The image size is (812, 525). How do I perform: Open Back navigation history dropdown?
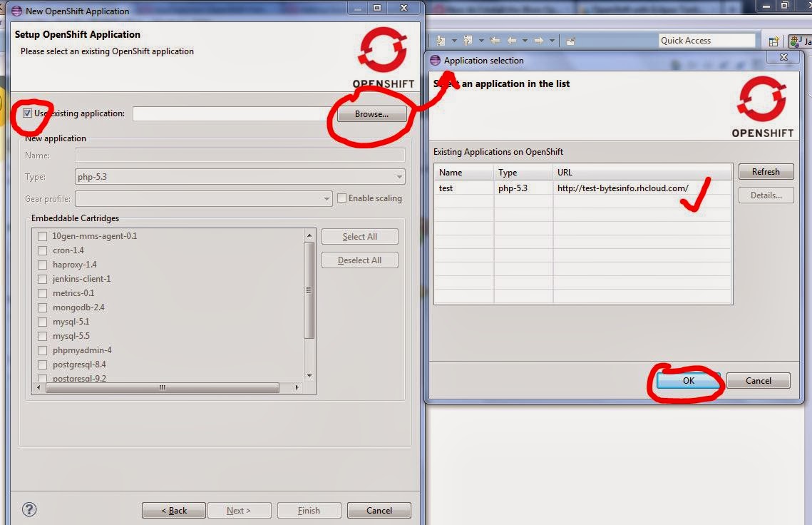click(525, 41)
